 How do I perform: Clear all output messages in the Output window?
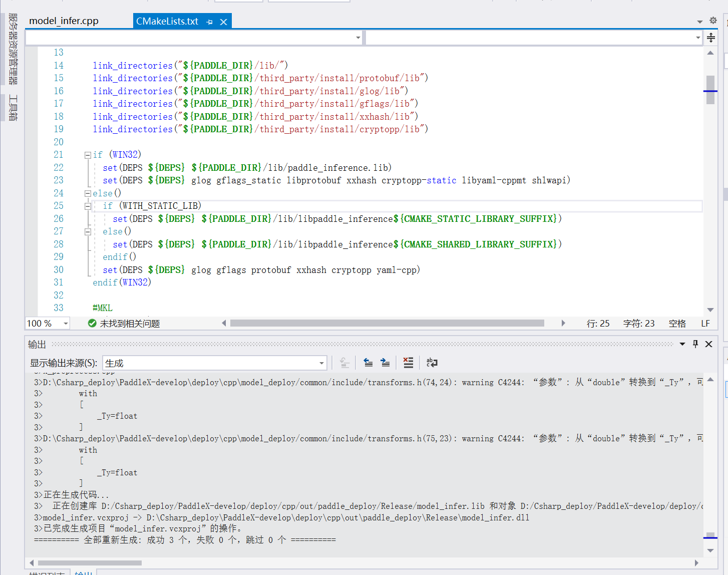tap(408, 363)
